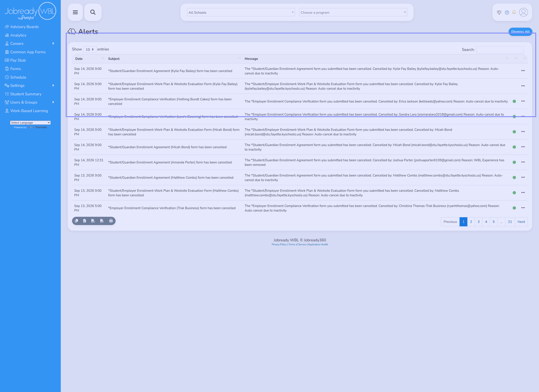Export the alerts table as CSV
Image resolution: width=539 pixels, height=392 pixels.
click(x=93, y=221)
